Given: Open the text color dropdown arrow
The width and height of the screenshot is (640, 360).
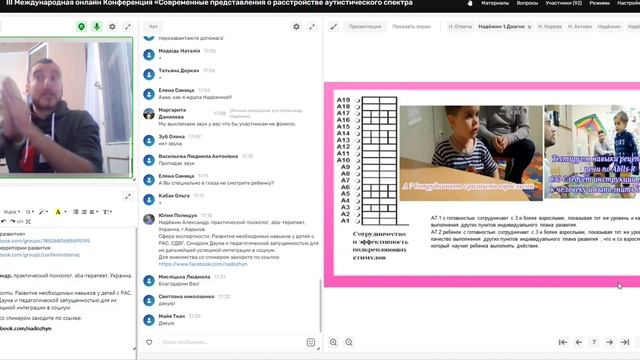Looking at the screenshot, I should pyautogui.click(x=65, y=212).
